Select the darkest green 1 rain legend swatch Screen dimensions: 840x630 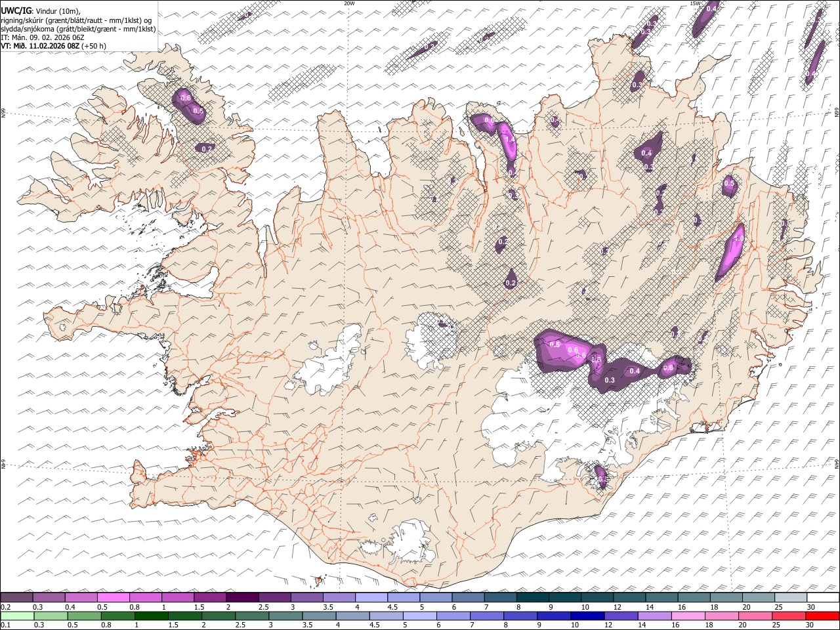(151, 616)
